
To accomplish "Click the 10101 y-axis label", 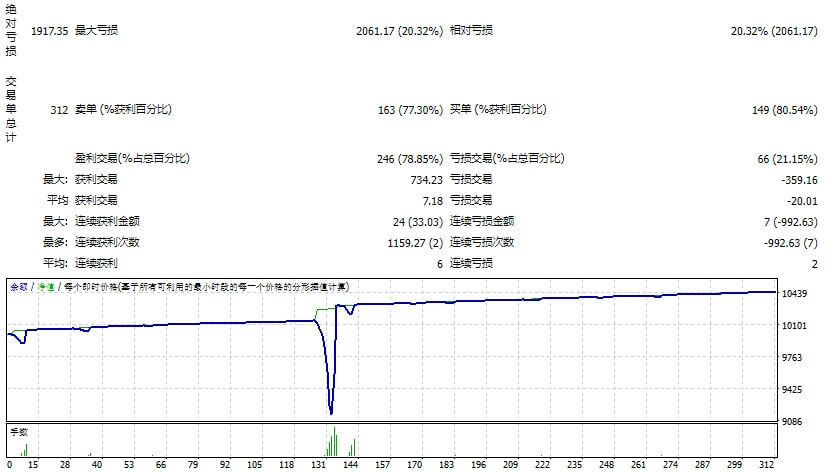I will coord(794,326).
